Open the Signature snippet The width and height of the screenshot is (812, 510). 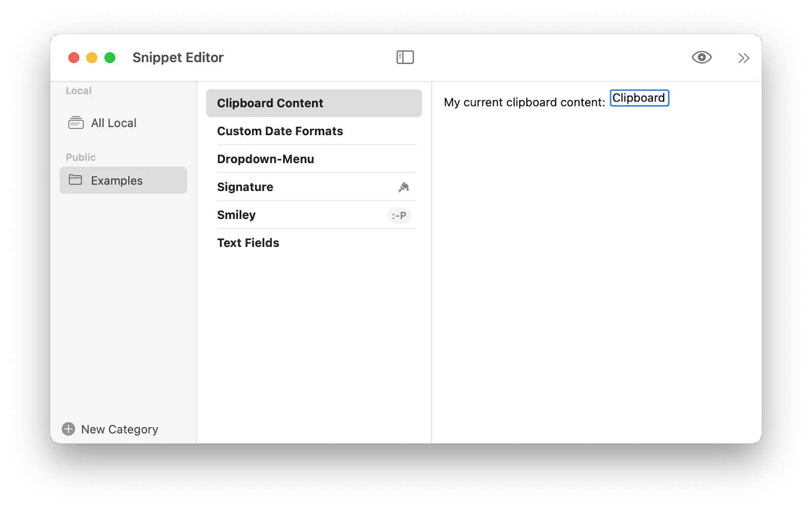tap(245, 186)
